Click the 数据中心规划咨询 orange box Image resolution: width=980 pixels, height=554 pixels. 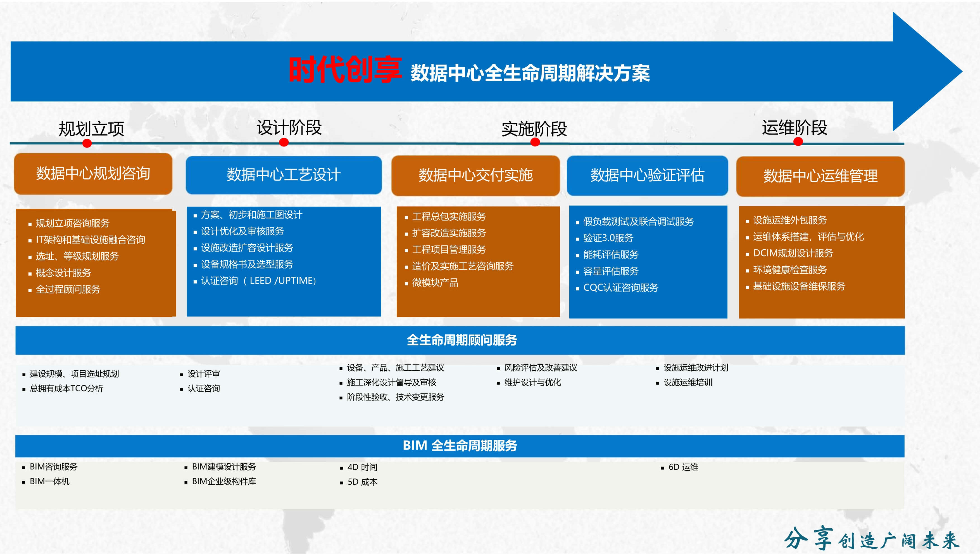coord(93,174)
